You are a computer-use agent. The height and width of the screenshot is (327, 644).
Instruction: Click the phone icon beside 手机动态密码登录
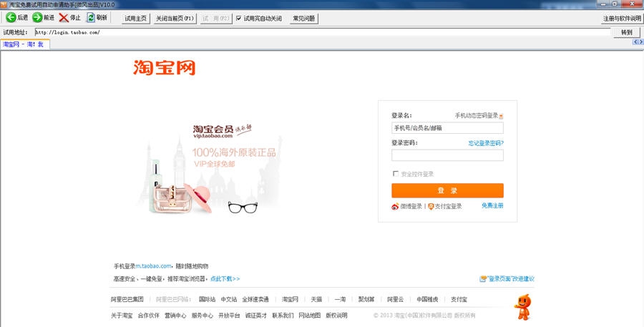501,116
